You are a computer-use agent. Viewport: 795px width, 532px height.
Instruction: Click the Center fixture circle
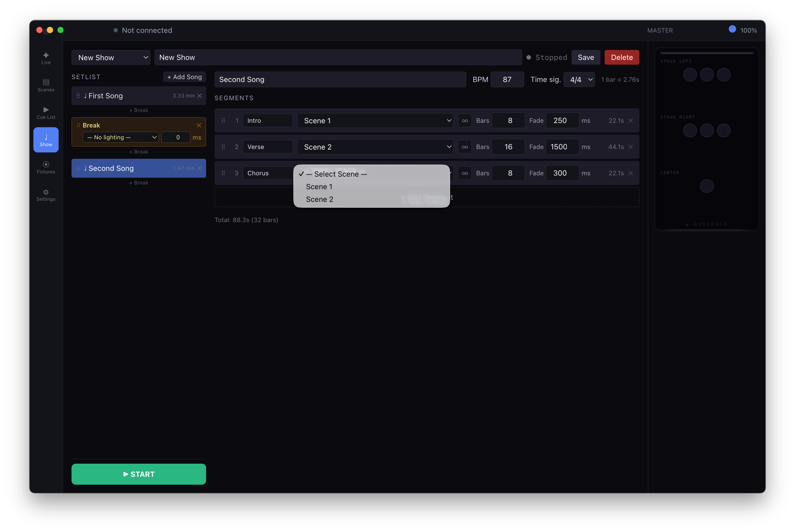(x=706, y=186)
